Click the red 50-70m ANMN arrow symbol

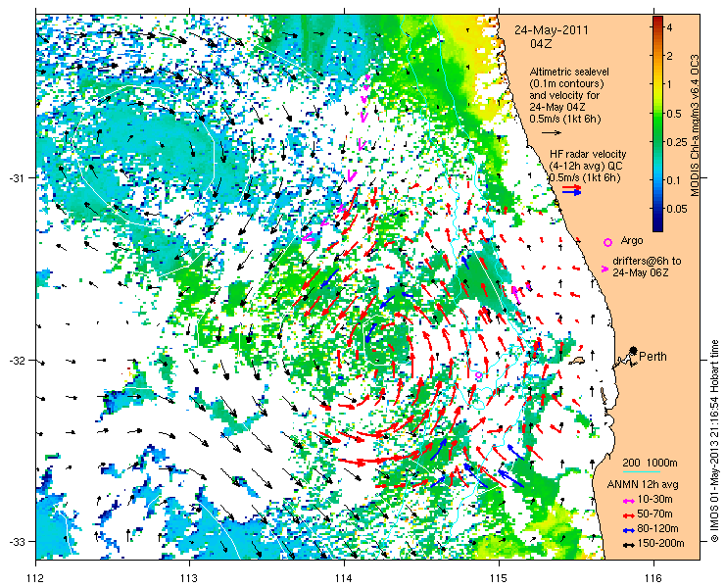point(628,514)
